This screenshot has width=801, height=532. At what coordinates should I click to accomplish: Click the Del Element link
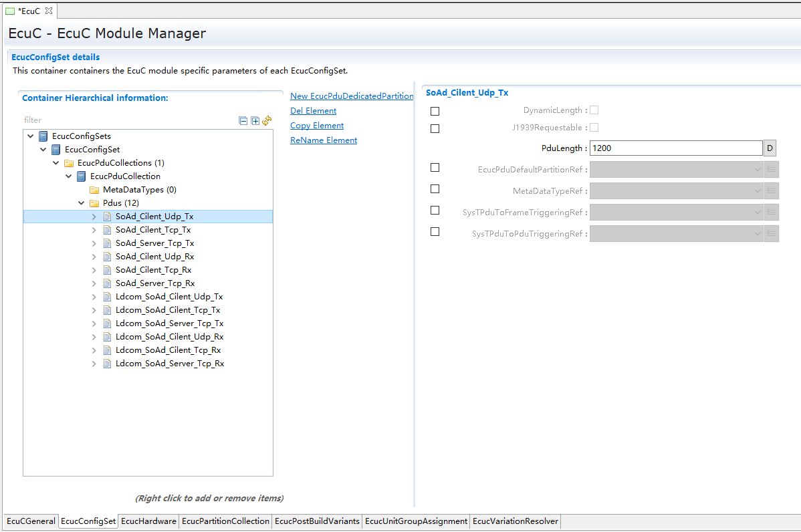tap(313, 111)
